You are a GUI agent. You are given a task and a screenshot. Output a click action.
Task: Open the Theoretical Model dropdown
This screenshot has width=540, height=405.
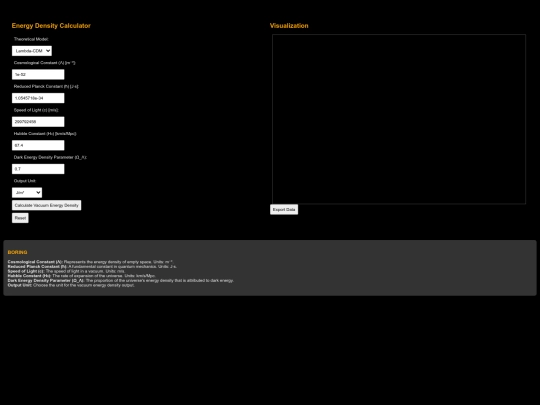pyautogui.click(x=32, y=51)
